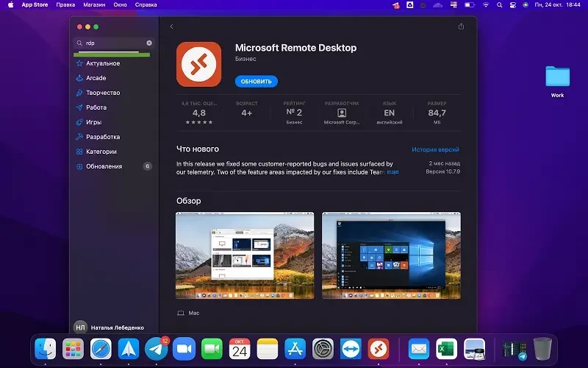Open Control Center in the menu bar

point(512,5)
